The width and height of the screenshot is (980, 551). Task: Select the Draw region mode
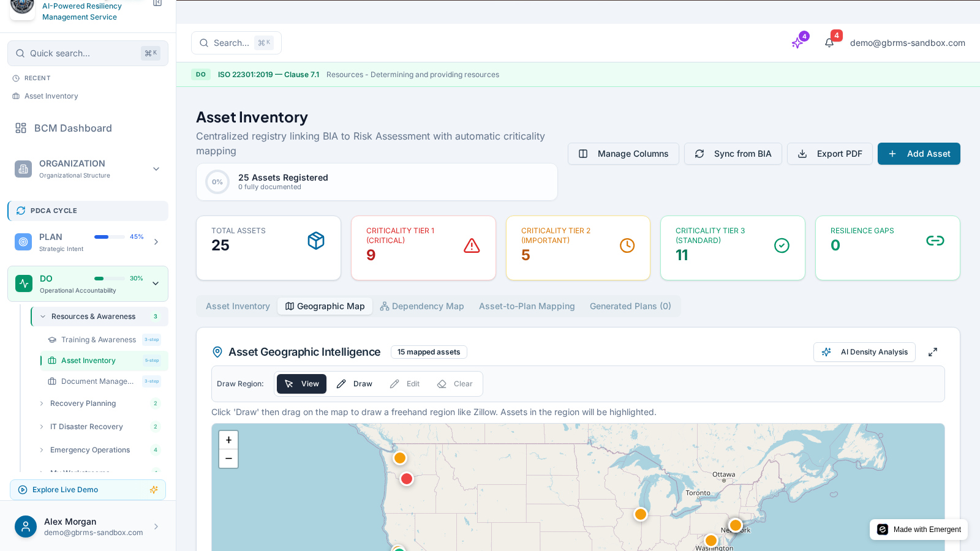pos(354,384)
